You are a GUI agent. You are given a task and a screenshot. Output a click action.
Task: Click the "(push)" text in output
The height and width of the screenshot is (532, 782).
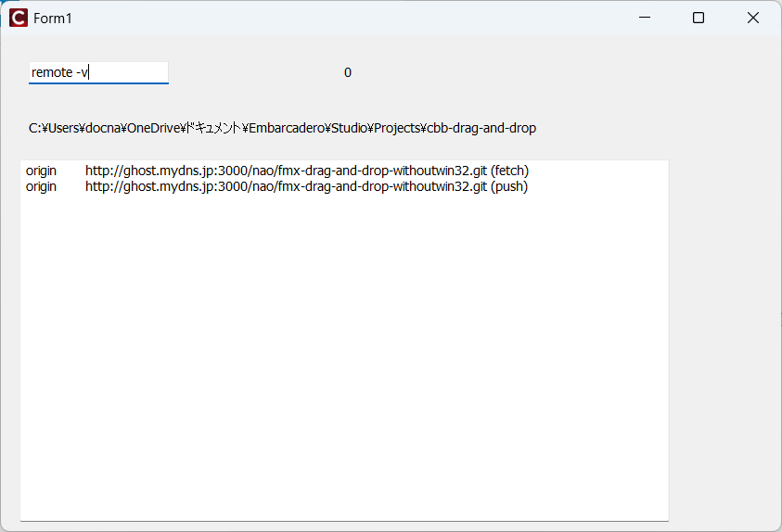[509, 187]
